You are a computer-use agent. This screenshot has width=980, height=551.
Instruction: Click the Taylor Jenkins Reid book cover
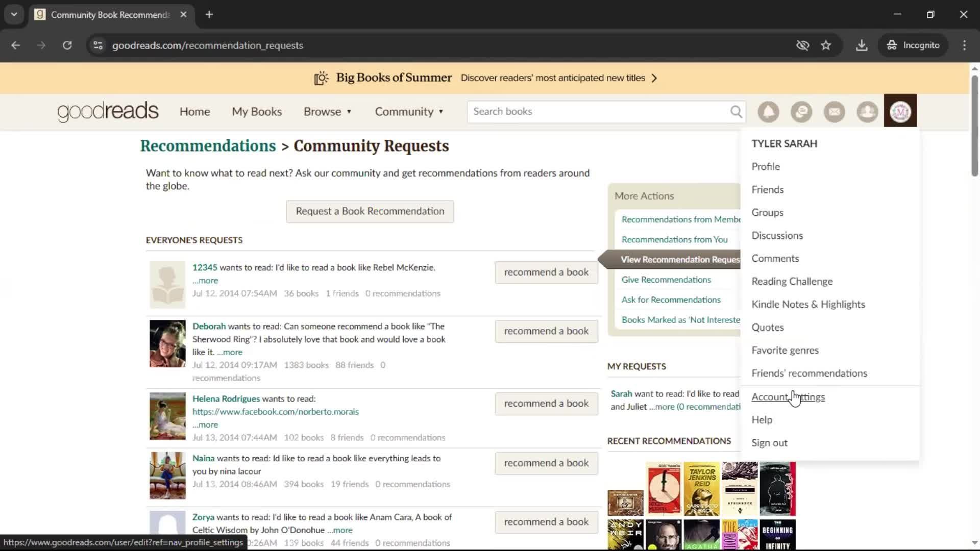(x=701, y=489)
